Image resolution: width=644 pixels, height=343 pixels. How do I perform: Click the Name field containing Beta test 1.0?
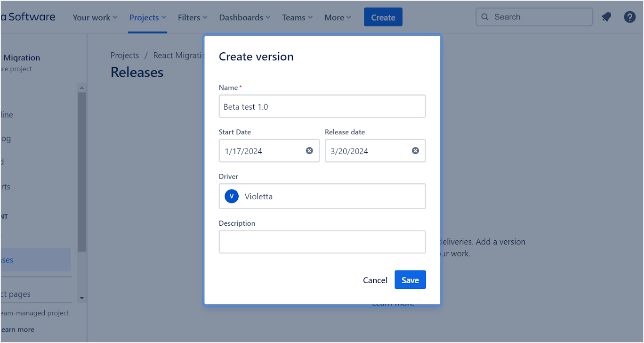pyautogui.click(x=322, y=106)
